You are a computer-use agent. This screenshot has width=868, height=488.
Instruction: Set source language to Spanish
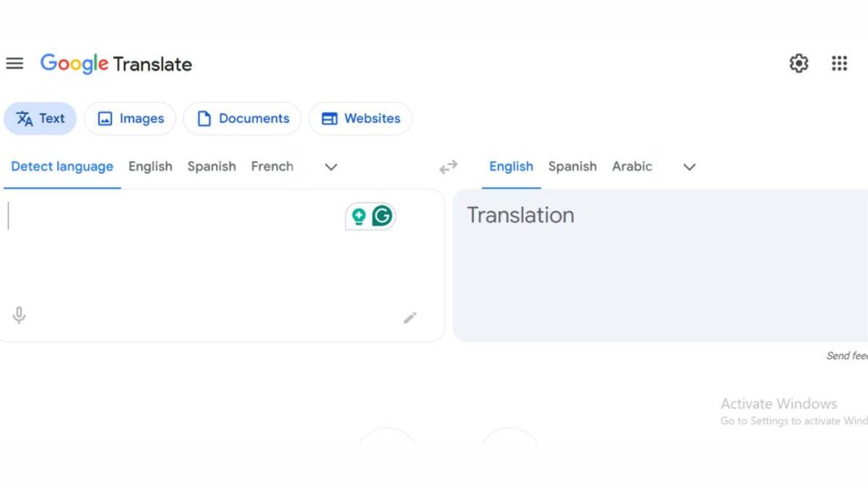point(211,167)
